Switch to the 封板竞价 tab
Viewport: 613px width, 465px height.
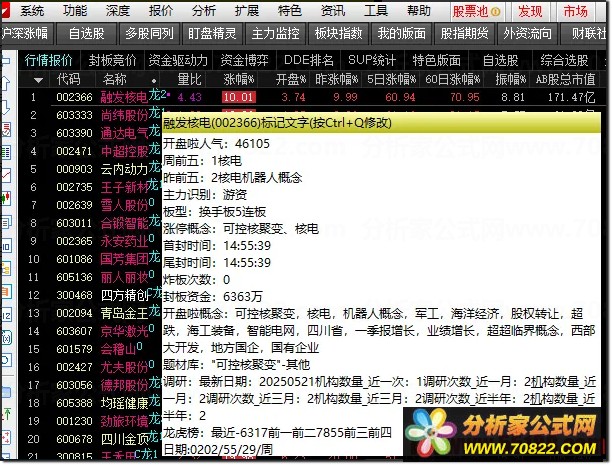[x=113, y=60]
